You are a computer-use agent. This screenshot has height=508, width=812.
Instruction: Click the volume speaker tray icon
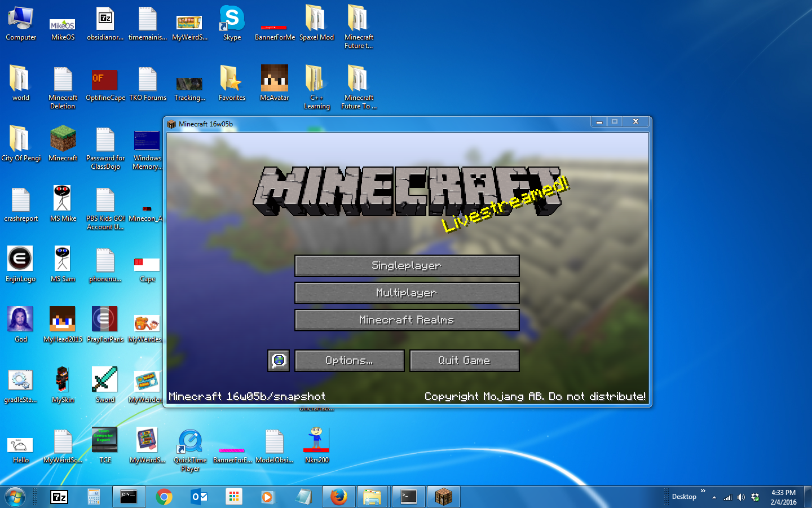click(741, 497)
